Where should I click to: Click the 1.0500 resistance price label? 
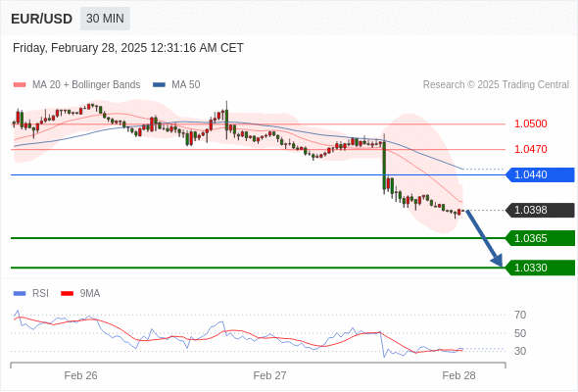click(530, 123)
